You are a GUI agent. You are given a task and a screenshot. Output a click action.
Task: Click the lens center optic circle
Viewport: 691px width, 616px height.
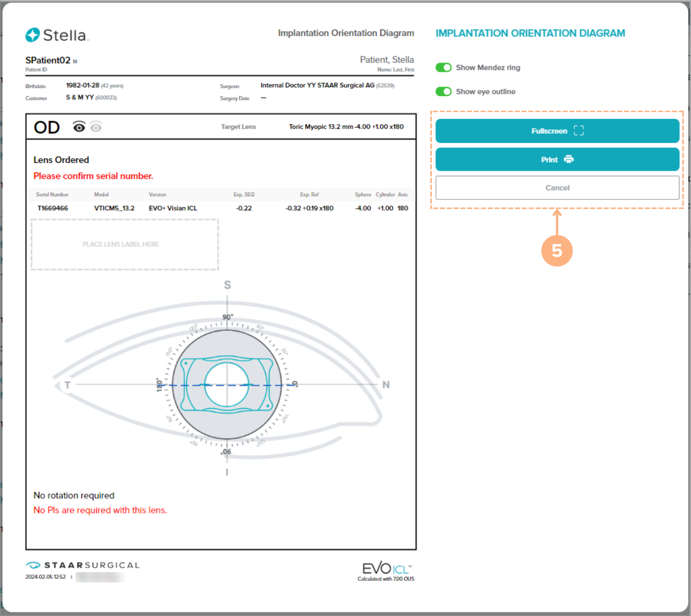227,385
